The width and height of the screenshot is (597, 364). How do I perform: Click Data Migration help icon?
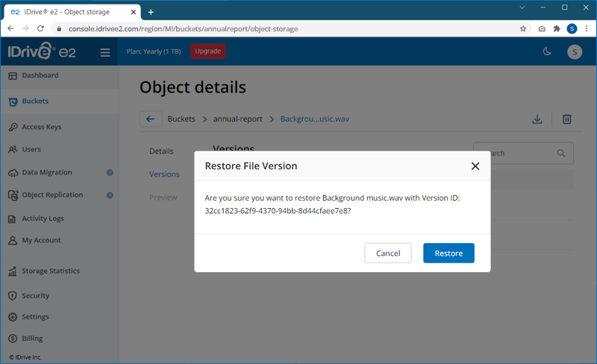click(110, 172)
